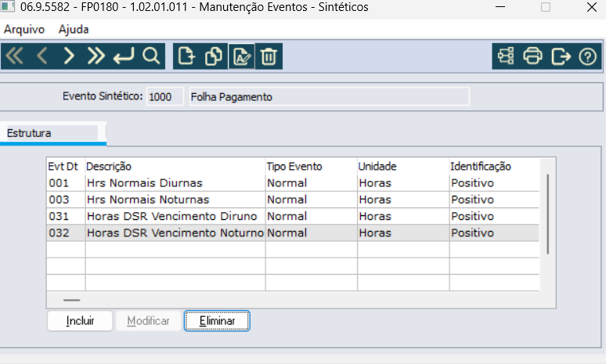
Task: Click the table's horizontal scrollbar thumb
Action: coord(71,300)
